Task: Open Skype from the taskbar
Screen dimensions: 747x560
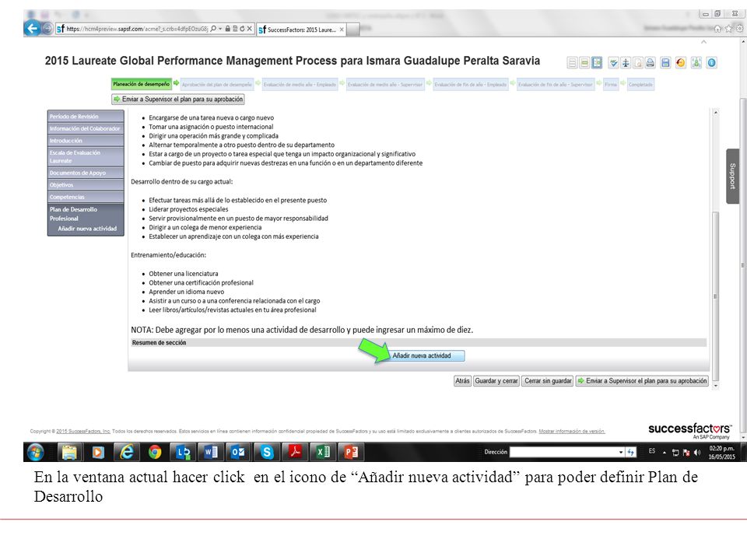Action: (267, 452)
